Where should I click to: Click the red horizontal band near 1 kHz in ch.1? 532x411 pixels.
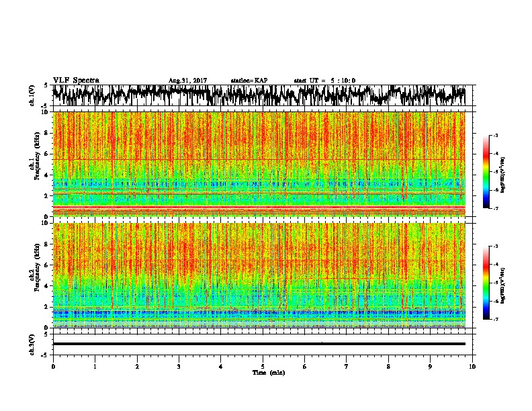point(259,207)
